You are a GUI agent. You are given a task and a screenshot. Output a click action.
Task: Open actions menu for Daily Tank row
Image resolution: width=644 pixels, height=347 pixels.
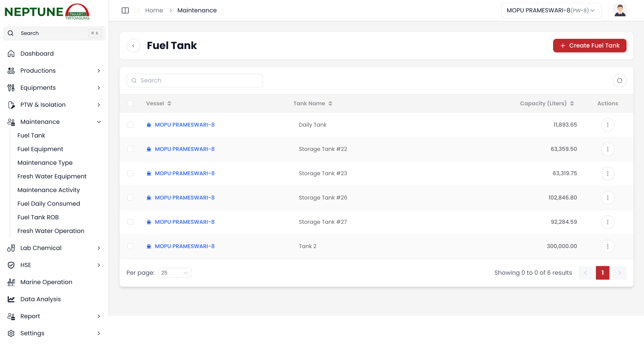point(608,125)
